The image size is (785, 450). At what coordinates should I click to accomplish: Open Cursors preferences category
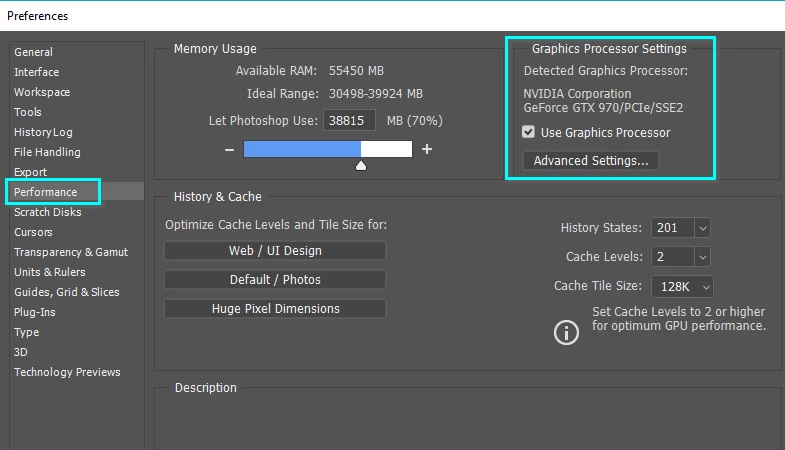coord(33,232)
